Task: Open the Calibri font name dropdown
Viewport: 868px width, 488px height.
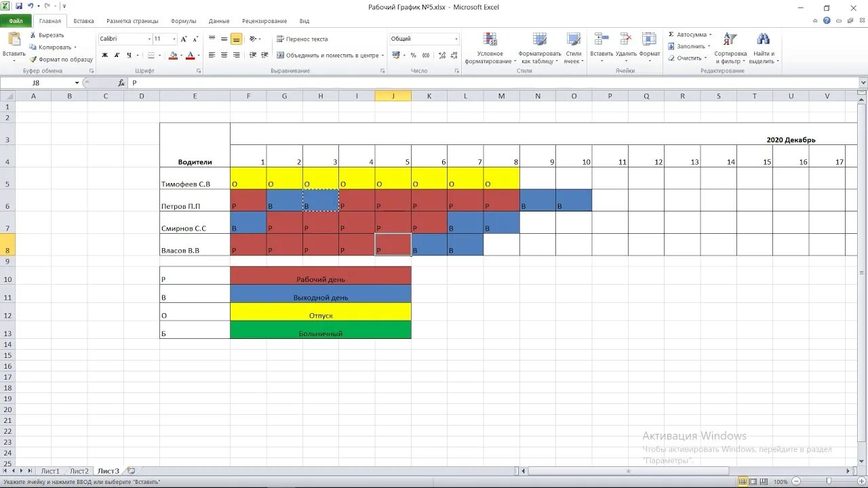Action: (149, 39)
